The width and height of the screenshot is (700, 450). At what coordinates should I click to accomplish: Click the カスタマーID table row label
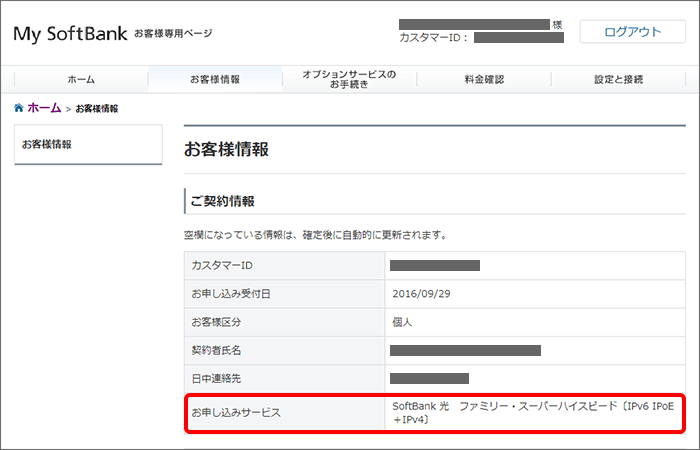click(222, 265)
